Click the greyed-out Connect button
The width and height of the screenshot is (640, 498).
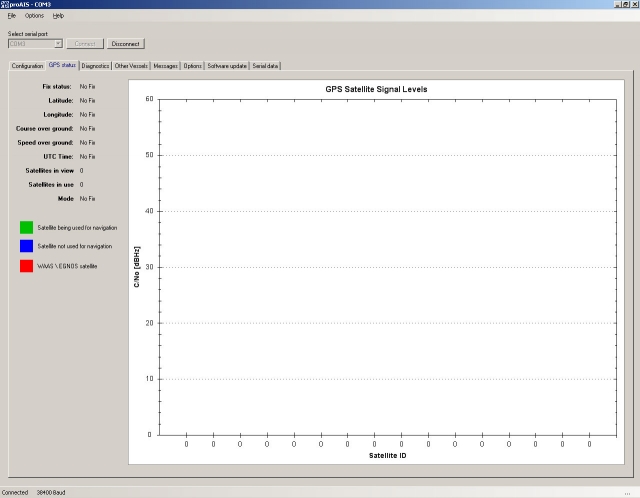(x=86, y=44)
